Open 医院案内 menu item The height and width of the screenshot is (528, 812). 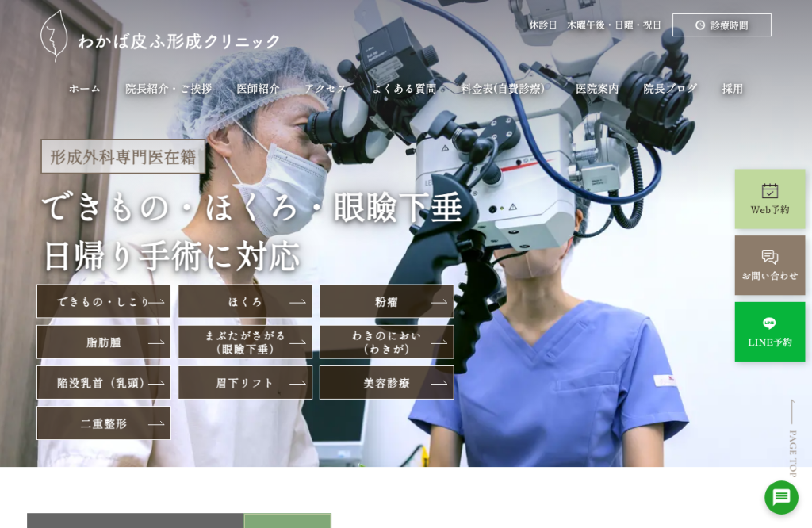(597, 89)
